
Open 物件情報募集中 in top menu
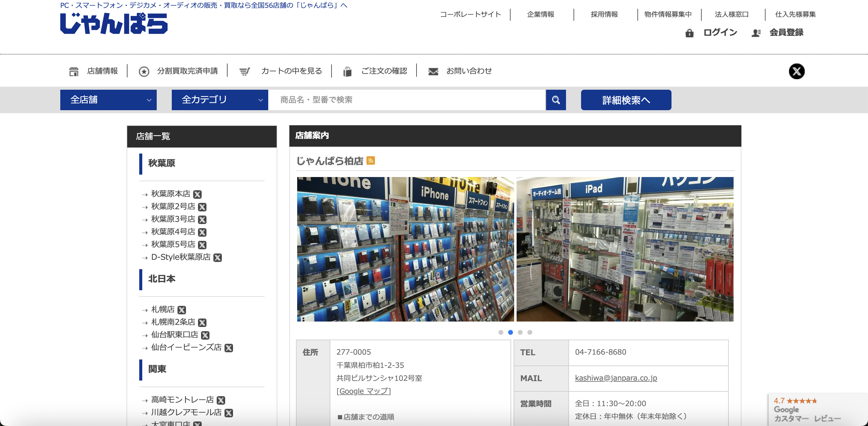[668, 14]
